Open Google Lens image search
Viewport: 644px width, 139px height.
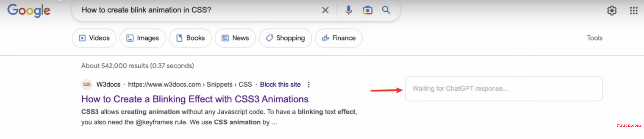[x=367, y=10]
